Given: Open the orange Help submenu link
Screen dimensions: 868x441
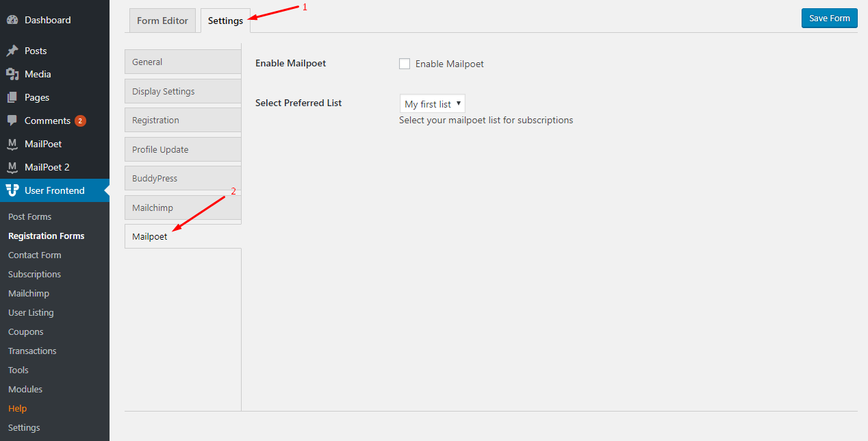Looking at the screenshot, I should tap(18, 408).
